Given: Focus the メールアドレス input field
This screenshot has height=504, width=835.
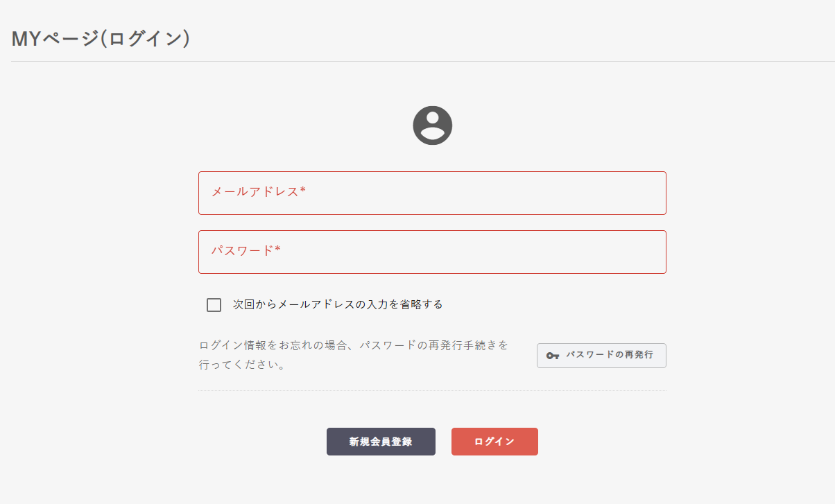Looking at the screenshot, I should click(x=432, y=193).
